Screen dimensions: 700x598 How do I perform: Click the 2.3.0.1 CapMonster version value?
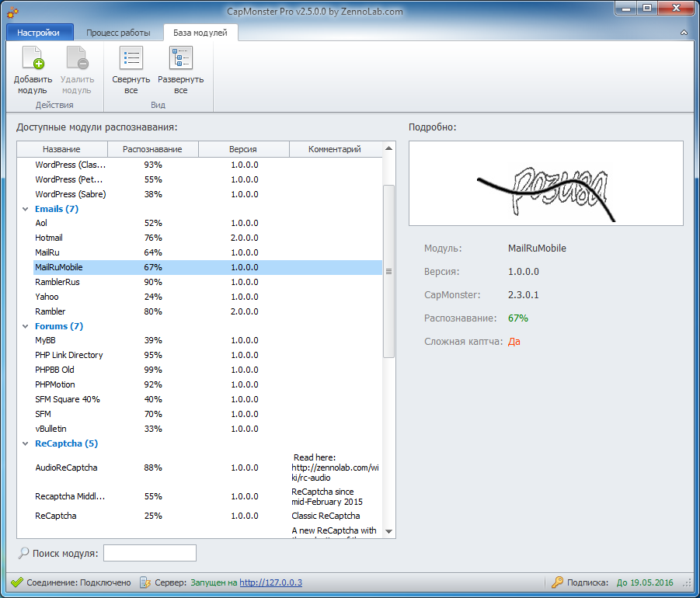[x=523, y=295]
